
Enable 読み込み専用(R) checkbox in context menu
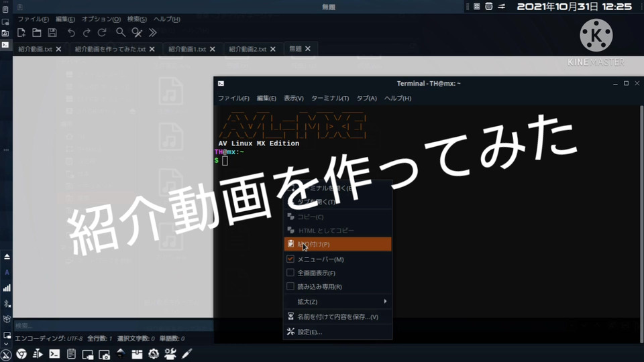click(290, 286)
